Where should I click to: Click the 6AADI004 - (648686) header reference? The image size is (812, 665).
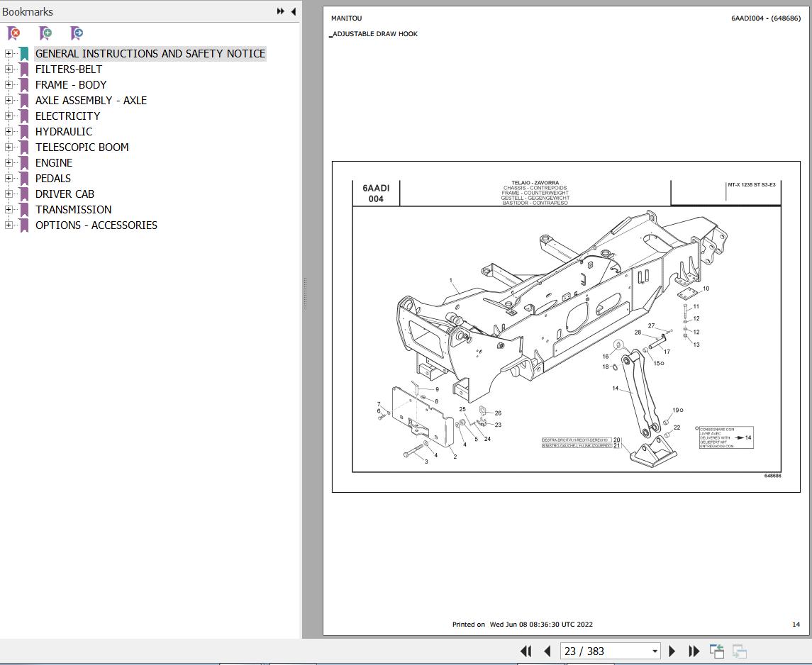(766, 18)
